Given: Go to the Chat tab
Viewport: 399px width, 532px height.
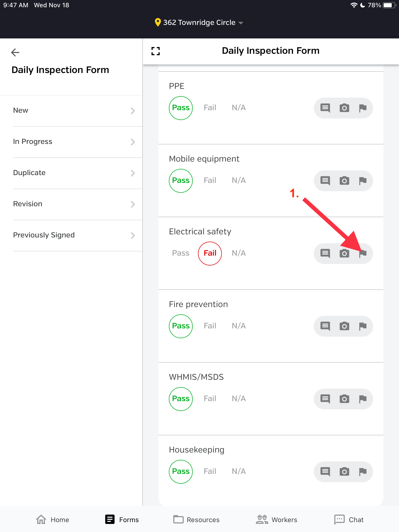Looking at the screenshot, I should (x=349, y=520).
